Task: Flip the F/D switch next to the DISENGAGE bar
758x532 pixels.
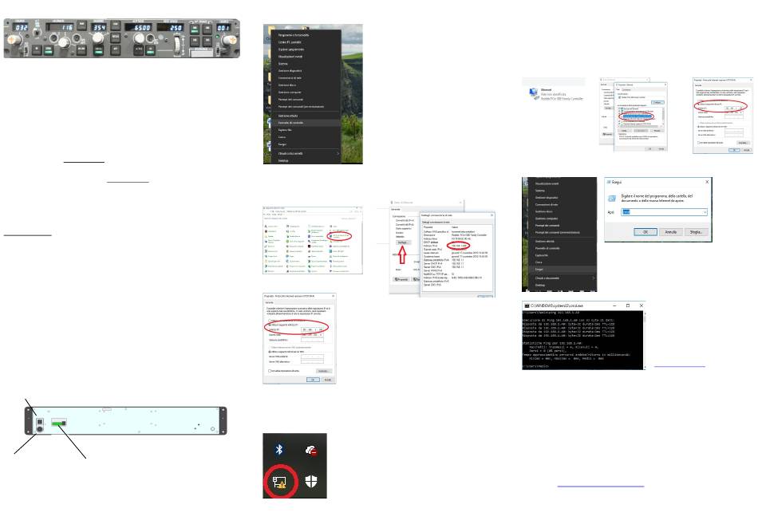Action: click(x=218, y=51)
